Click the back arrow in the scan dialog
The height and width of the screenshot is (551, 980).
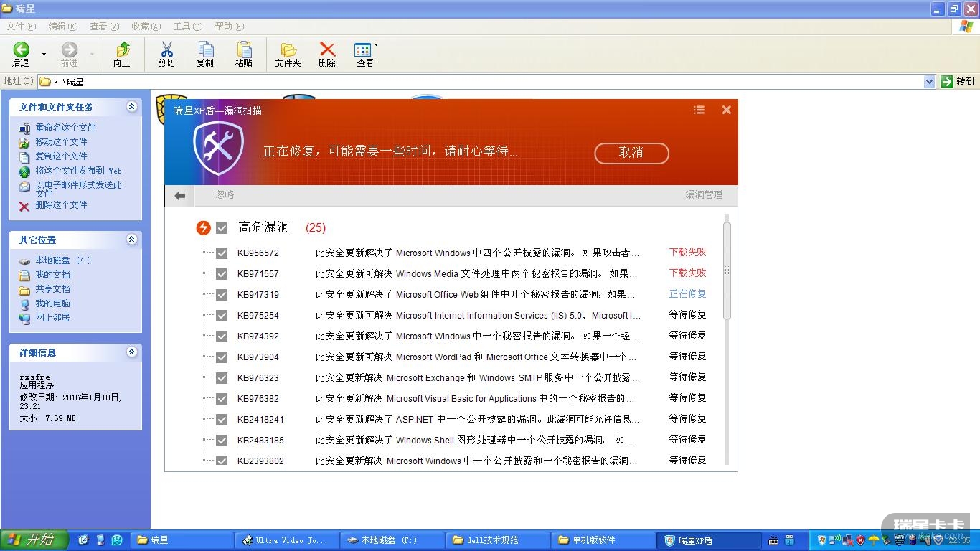tap(180, 195)
